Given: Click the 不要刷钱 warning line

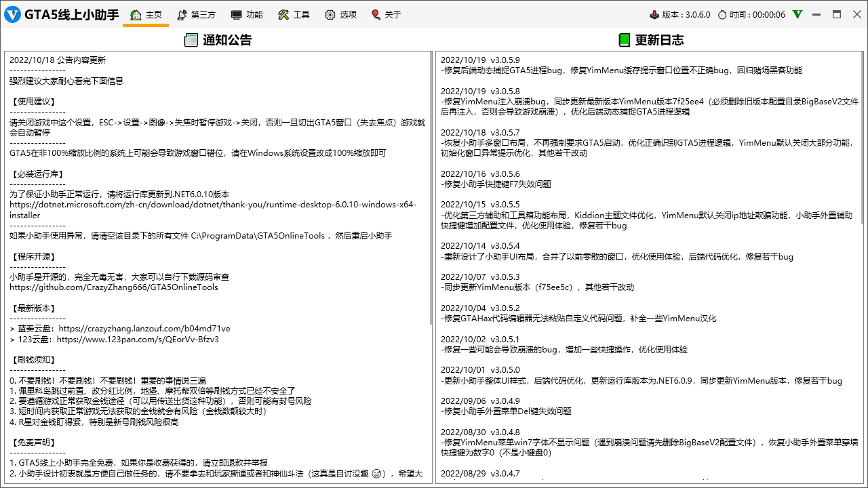Looking at the screenshot, I should [x=108, y=381].
